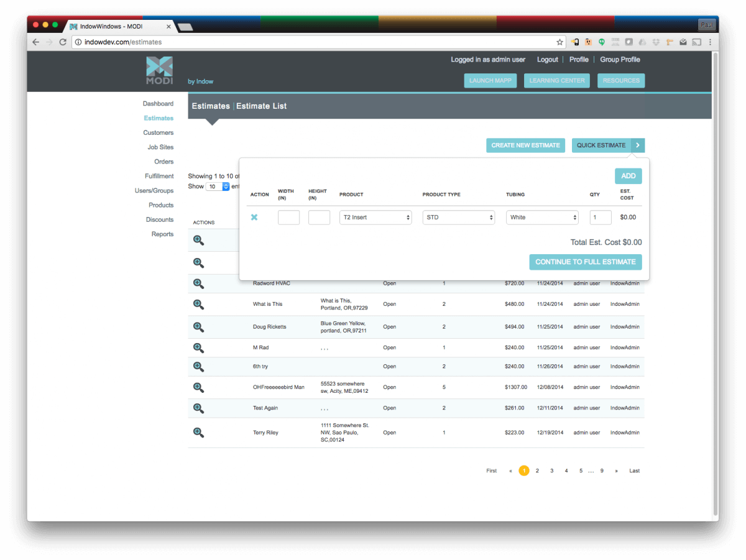This screenshot has width=746, height=560.
Task: Click Continue to Full Estimate button
Action: tap(585, 262)
